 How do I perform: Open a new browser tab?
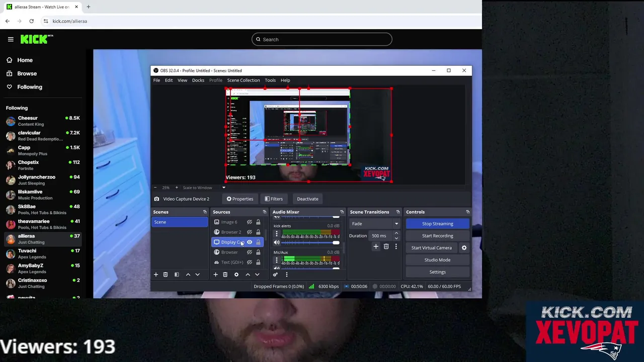88,7
